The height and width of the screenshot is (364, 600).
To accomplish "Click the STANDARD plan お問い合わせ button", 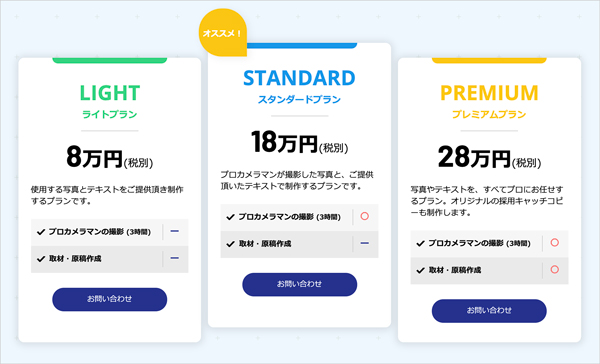I will 300,284.
